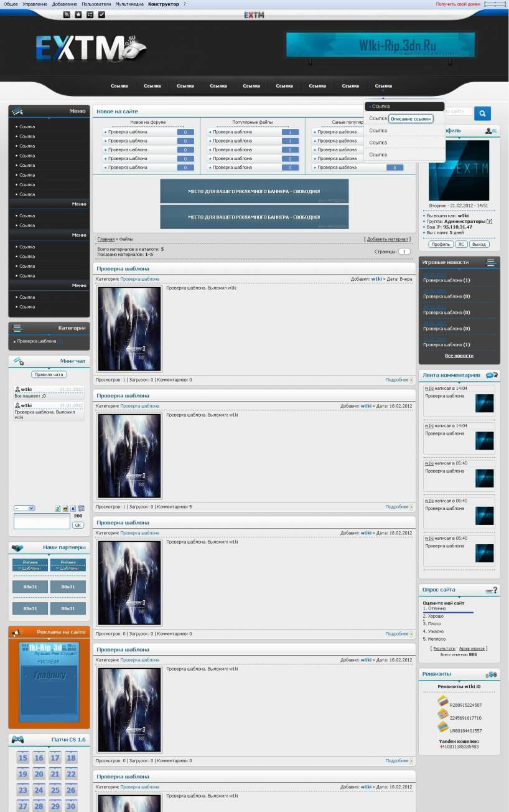Viewport: 509px width, 812px height.
Task: Click page number "1" next to Страницы
Action: tap(404, 252)
